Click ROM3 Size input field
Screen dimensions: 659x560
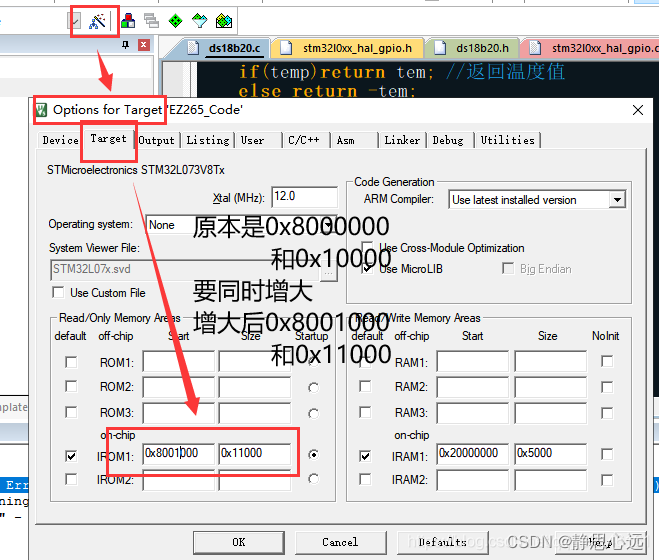tap(255, 413)
